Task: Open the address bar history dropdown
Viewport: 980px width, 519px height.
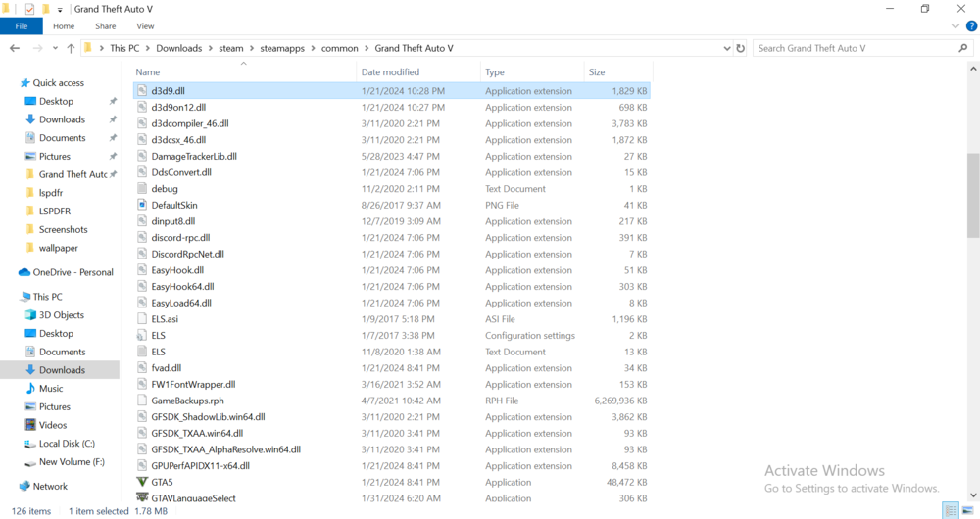Action: pyautogui.click(x=727, y=48)
